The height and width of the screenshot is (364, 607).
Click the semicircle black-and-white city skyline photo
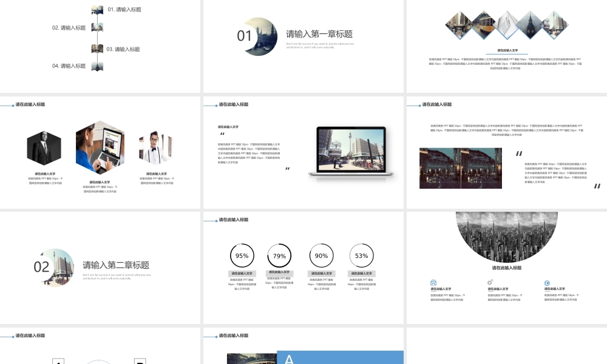(507, 237)
